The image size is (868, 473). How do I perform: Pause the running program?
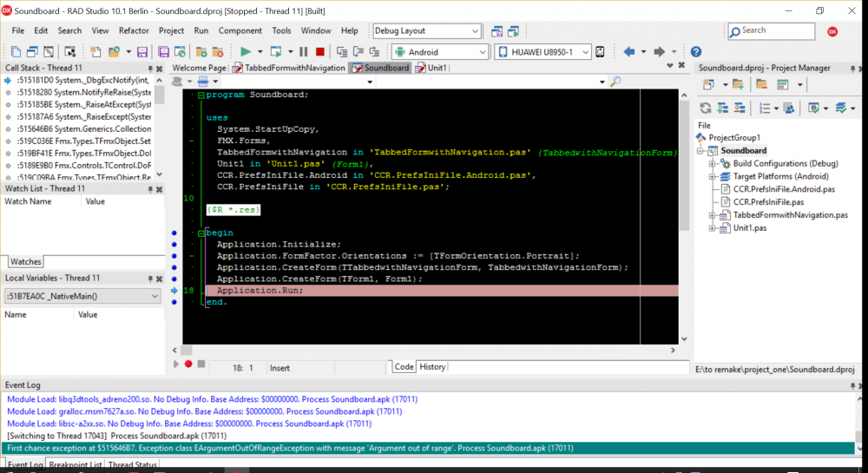click(303, 52)
